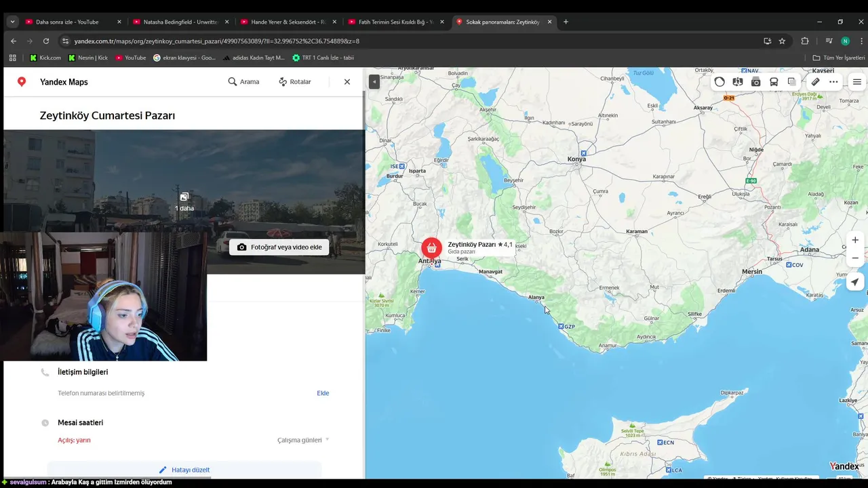This screenshot has width=868, height=488.
Task: Click the Mersin city label on map
Action: (751, 271)
